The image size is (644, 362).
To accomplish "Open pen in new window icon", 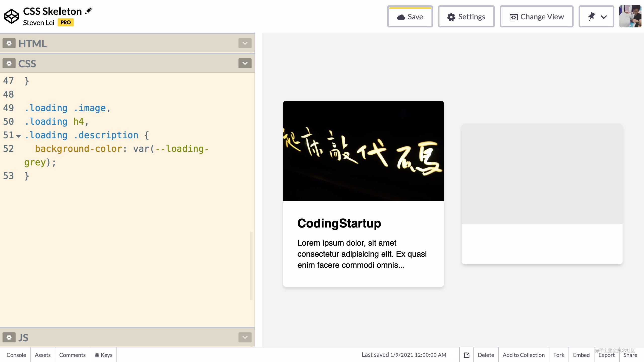I will (467, 355).
